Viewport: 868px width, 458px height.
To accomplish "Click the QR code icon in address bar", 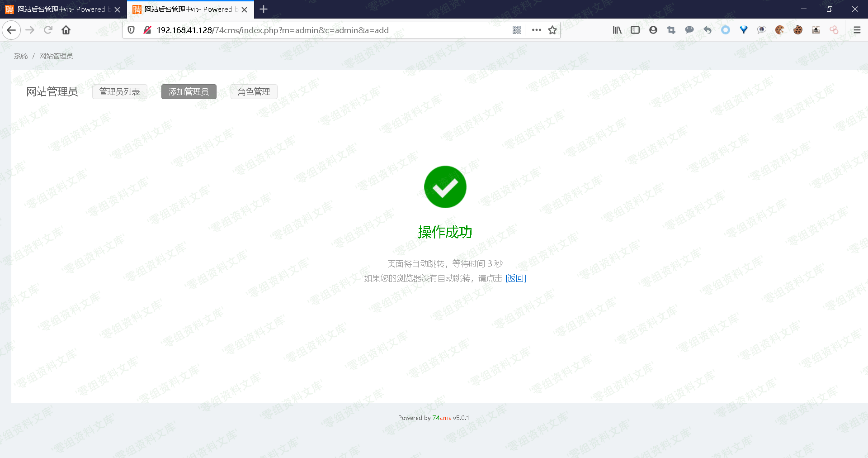I will coord(517,30).
